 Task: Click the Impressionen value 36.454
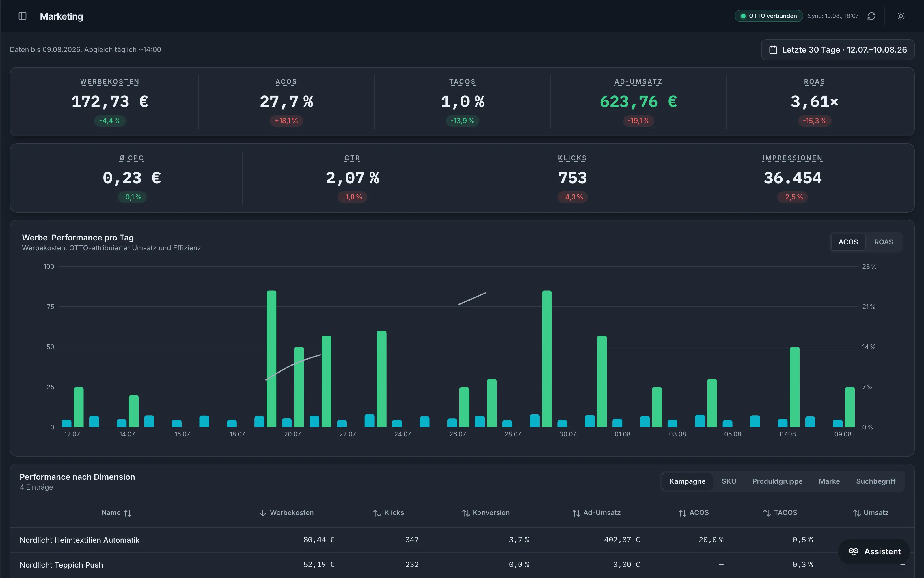click(793, 178)
